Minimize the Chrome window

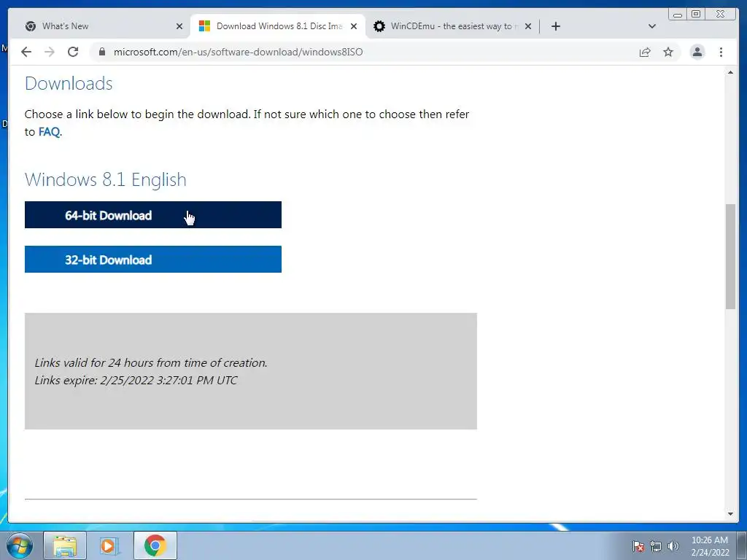pos(678,15)
